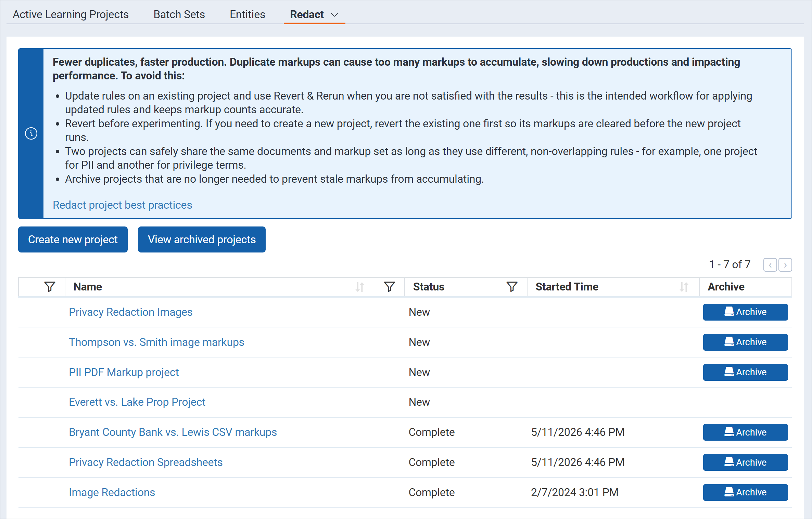Sort by the Name column arrows
Image resolution: width=812 pixels, height=519 pixels.
359,287
